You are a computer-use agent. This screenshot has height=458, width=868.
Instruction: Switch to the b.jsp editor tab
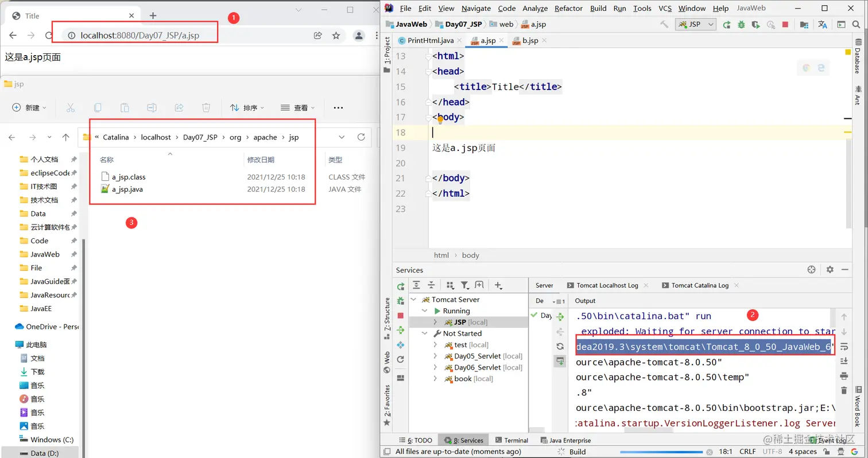pyautogui.click(x=530, y=40)
